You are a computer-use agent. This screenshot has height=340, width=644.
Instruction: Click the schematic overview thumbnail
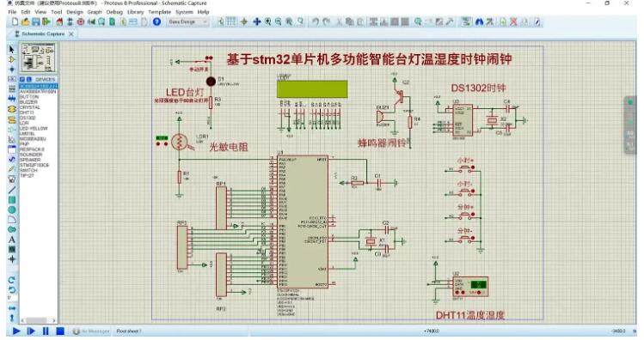coord(38,58)
